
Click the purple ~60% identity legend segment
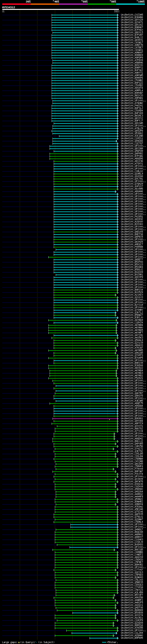point(73,4)
